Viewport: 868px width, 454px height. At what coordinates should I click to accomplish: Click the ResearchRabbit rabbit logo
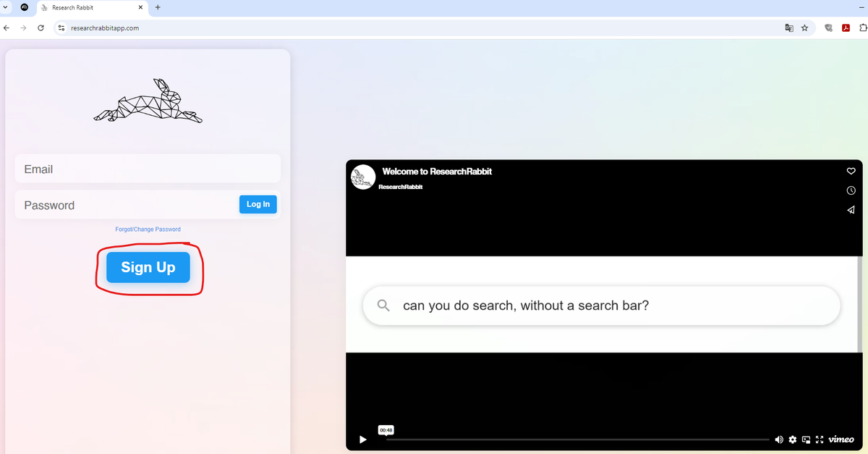pos(148,100)
